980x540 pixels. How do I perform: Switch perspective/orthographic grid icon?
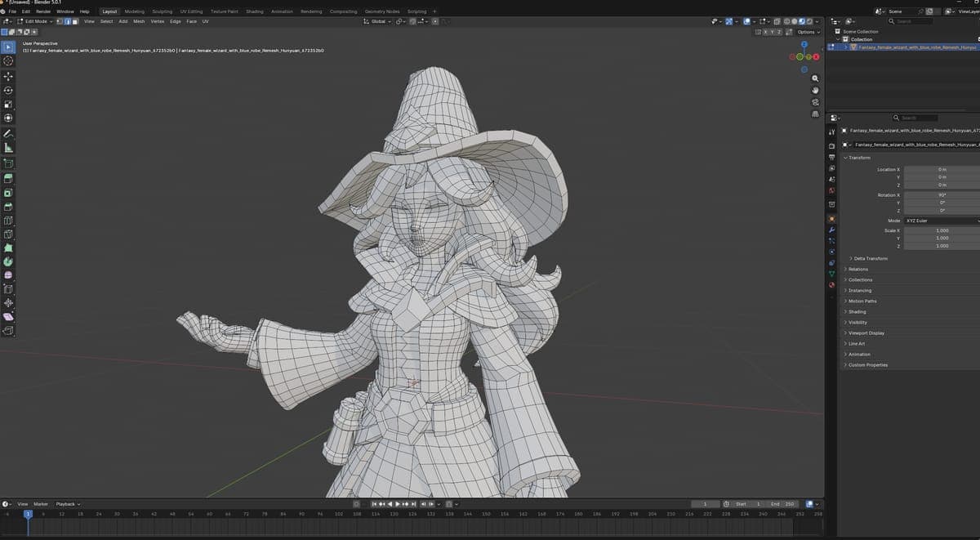pos(815,114)
